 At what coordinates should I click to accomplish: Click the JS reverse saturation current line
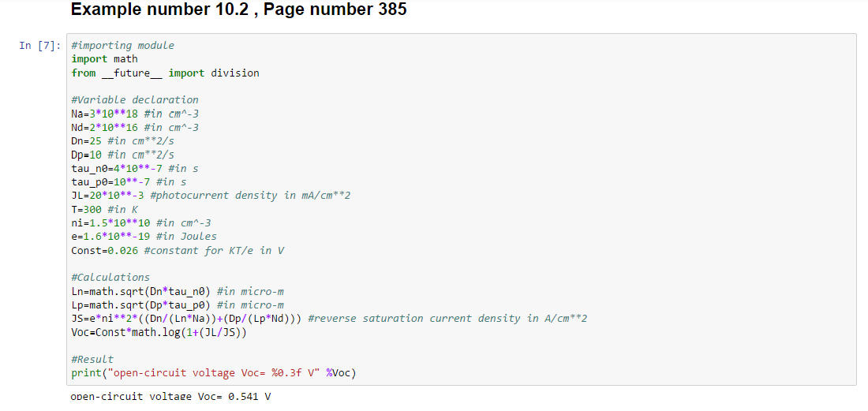[329, 319]
